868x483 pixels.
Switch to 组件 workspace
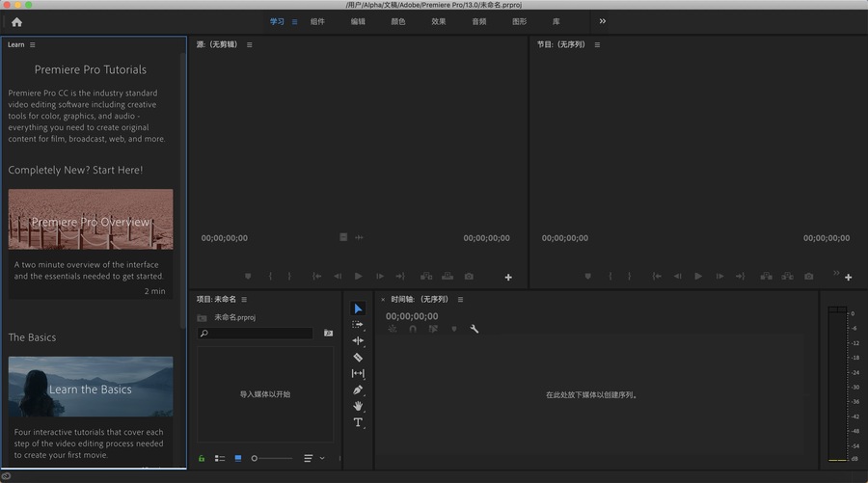[317, 21]
